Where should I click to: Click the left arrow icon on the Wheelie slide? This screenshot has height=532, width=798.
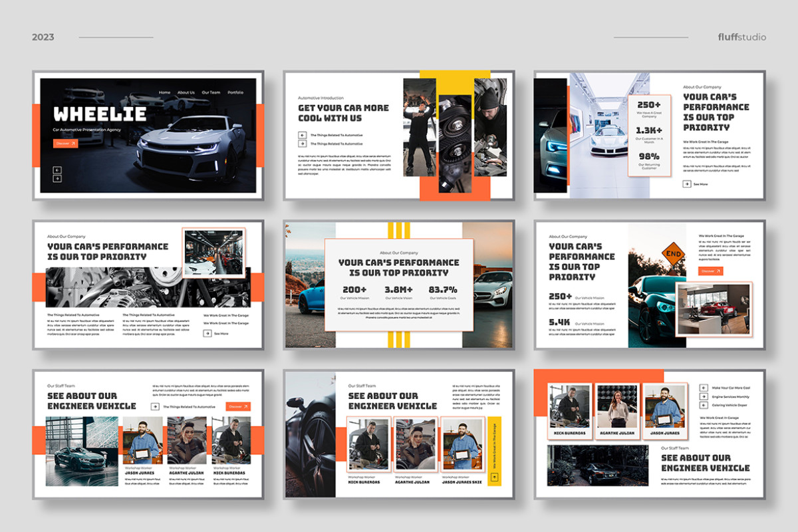(57, 169)
